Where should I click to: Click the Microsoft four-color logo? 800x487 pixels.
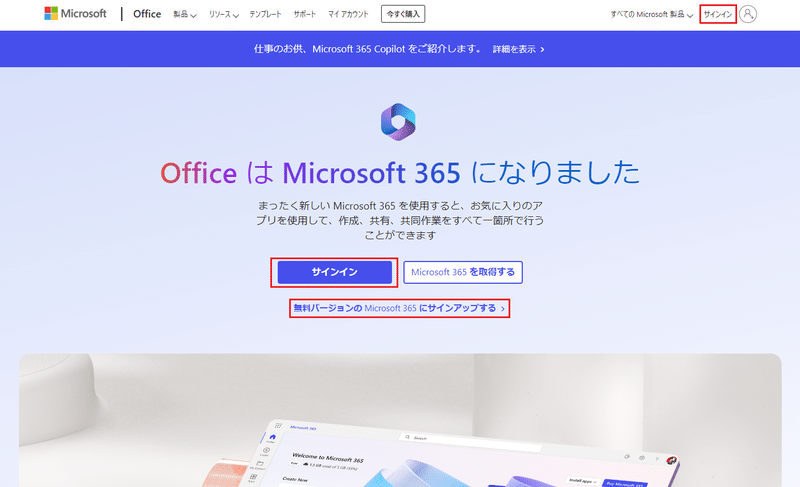pos(51,13)
